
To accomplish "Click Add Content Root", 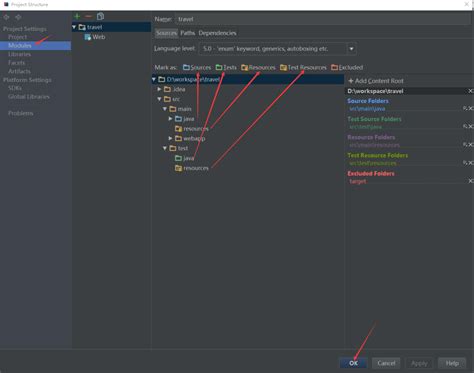I will point(376,81).
